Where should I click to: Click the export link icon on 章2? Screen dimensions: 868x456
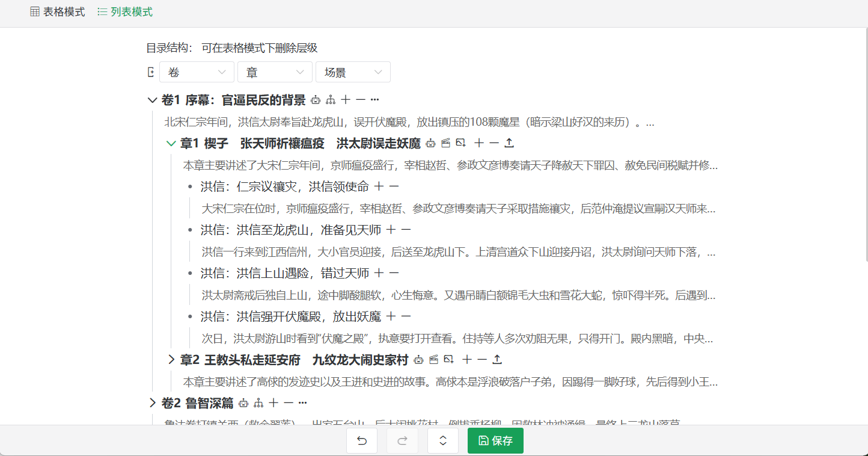[x=448, y=360]
